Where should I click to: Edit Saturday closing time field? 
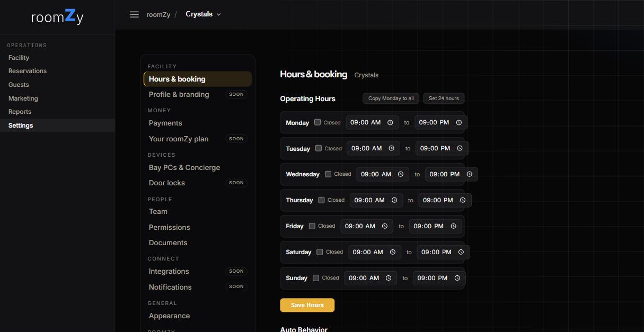click(x=444, y=252)
